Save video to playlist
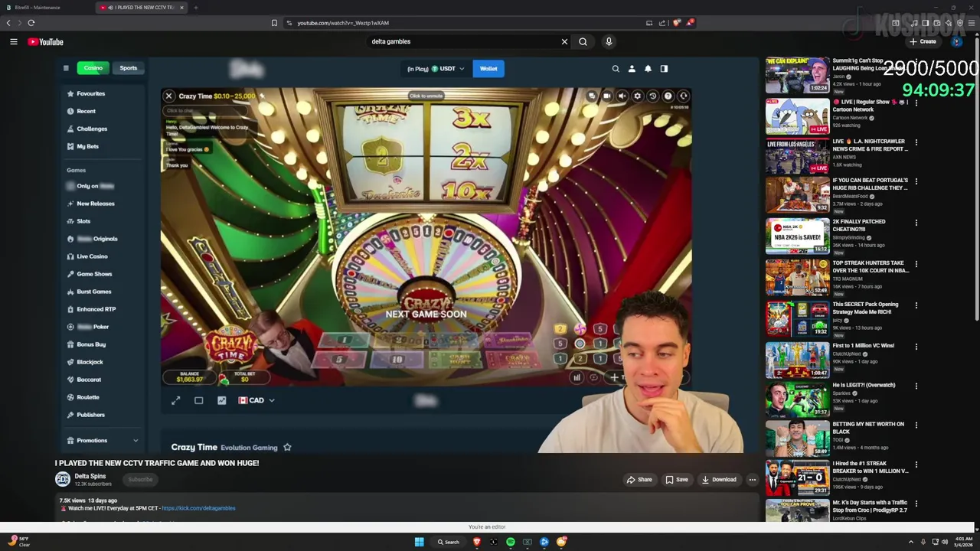This screenshot has width=980, height=551. [677, 480]
